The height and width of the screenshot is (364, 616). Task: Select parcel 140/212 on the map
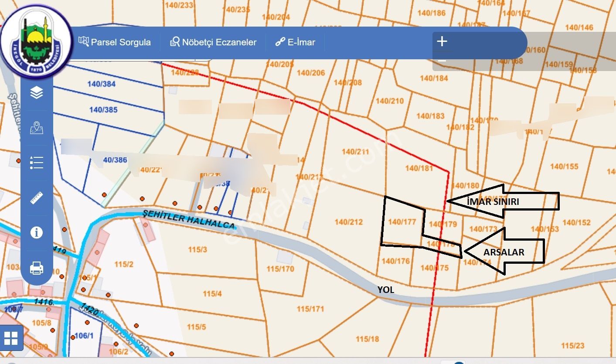click(x=348, y=222)
